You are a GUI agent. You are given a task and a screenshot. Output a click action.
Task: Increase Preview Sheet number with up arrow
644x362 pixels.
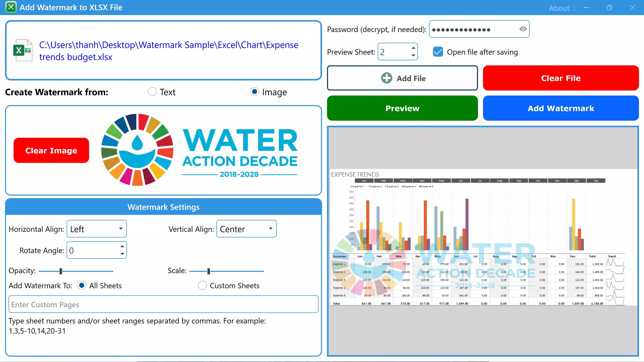click(413, 48)
